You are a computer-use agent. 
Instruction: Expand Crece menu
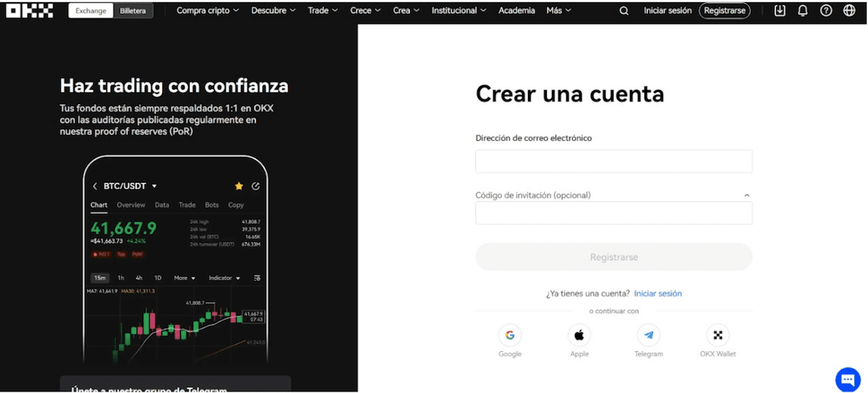pyautogui.click(x=366, y=11)
